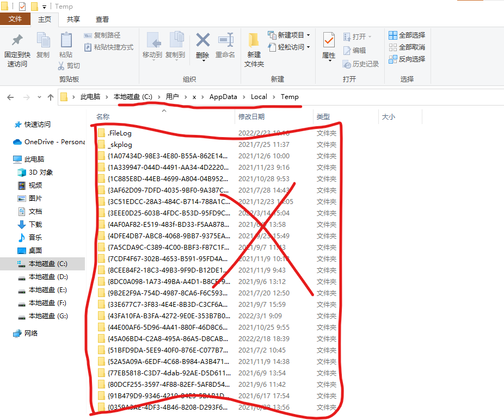The width and height of the screenshot is (504, 420).
Task: Open recent locations dropdown arrow
Action: tap(39, 97)
